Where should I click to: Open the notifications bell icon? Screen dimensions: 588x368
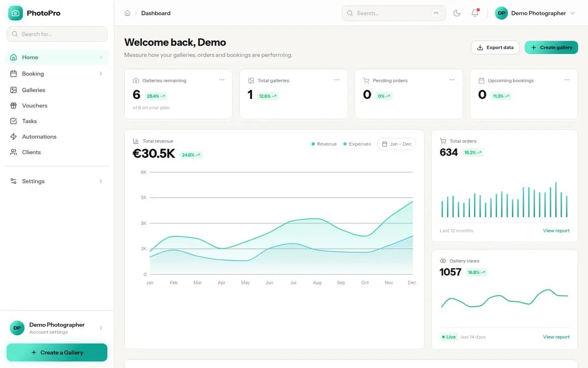pos(475,13)
